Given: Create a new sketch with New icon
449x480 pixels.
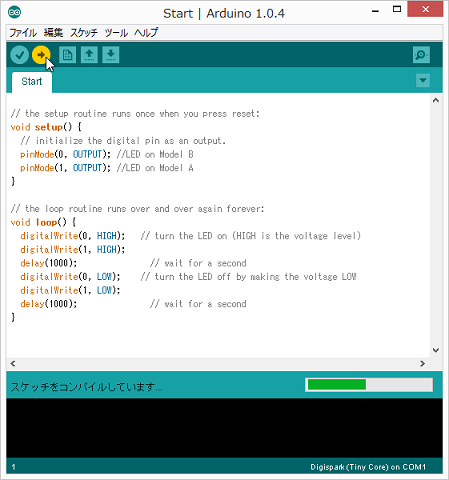Looking at the screenshot, I should click(67, 55).
